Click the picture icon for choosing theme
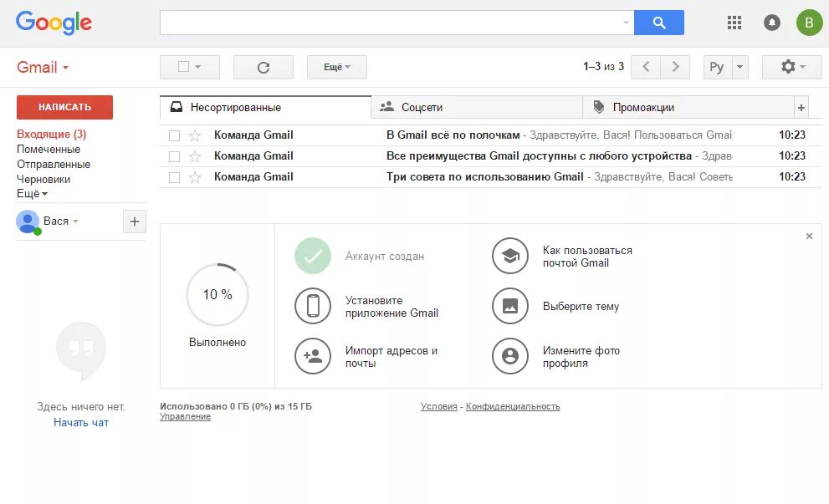Screen dimensions: 829x504 pyautogui.click(x=510, y=306)
